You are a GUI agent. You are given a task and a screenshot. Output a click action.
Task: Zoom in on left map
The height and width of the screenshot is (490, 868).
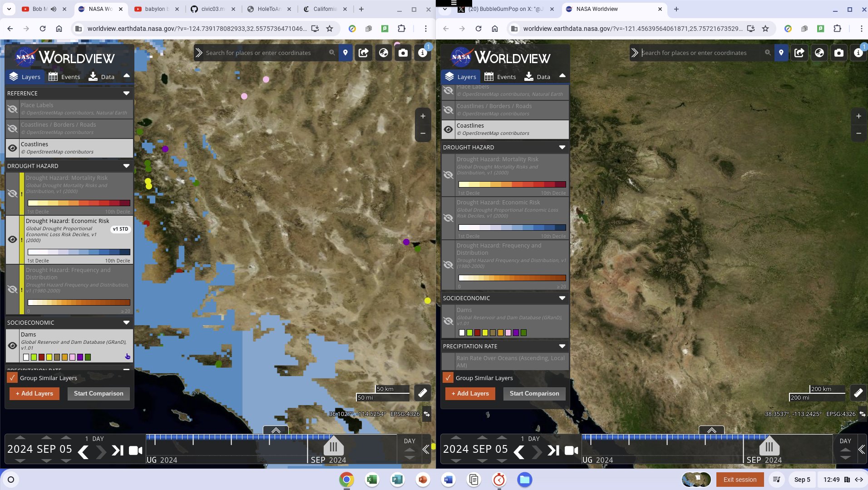click(423, 116)
